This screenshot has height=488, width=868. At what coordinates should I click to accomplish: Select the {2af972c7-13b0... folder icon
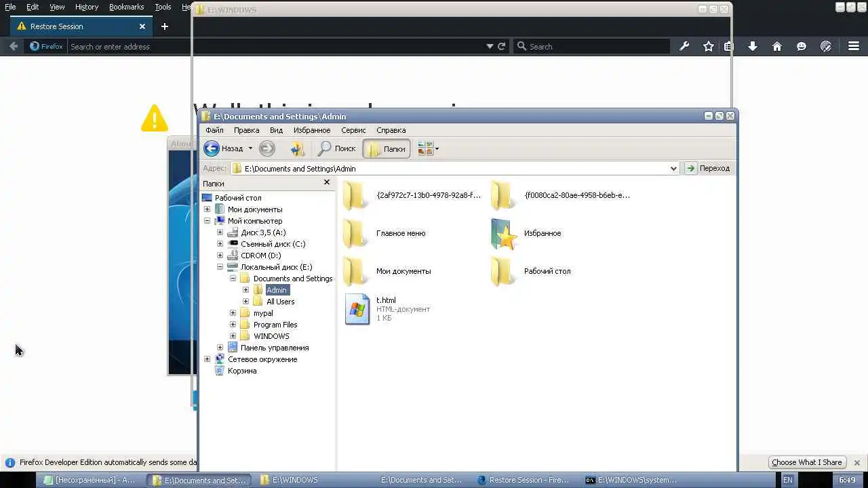pos(355,196)
